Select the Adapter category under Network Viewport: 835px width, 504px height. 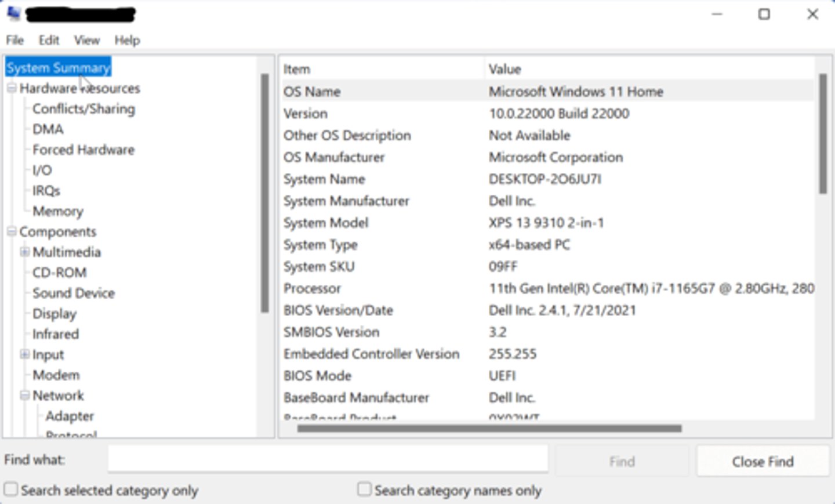[x=70, y=416]
